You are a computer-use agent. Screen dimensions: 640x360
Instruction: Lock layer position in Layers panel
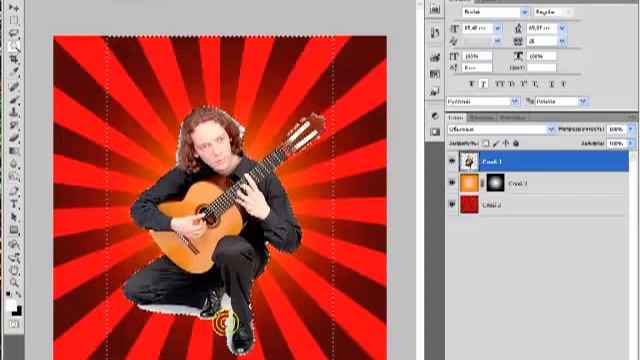[506, 143]
